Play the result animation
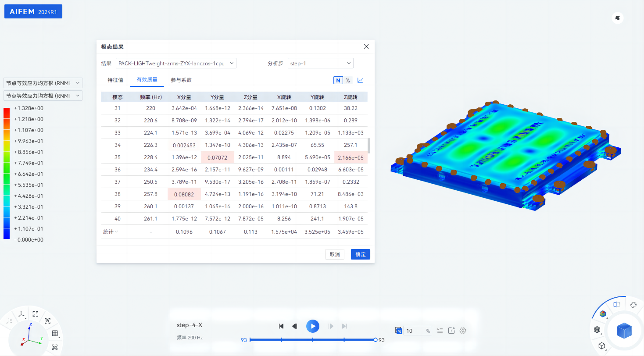The height and width of the screenshot is (356, 644). pyautogui.click(x=313, y=326)
